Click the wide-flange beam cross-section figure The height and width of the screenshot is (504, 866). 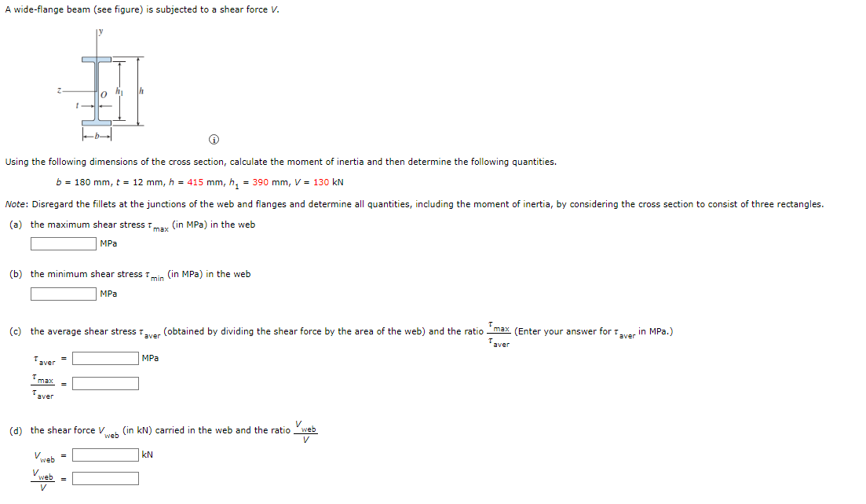click(x=101, y=85)
